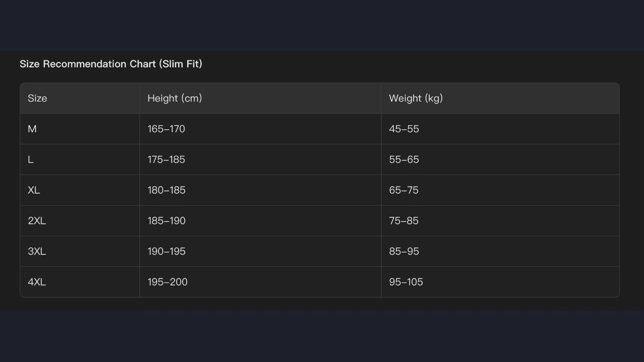Click the Height (cm) column header
644x362 pixels.
[x=175, y=99]
